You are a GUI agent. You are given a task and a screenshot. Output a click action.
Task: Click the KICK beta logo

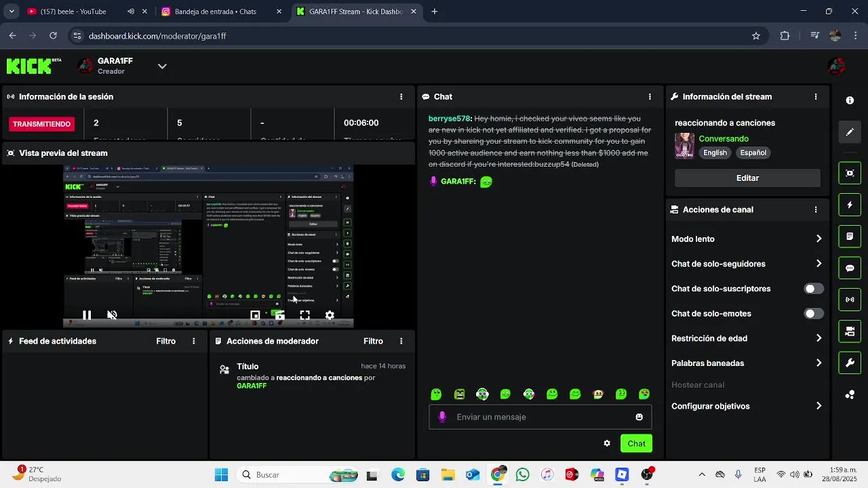(x=34, y=66)
